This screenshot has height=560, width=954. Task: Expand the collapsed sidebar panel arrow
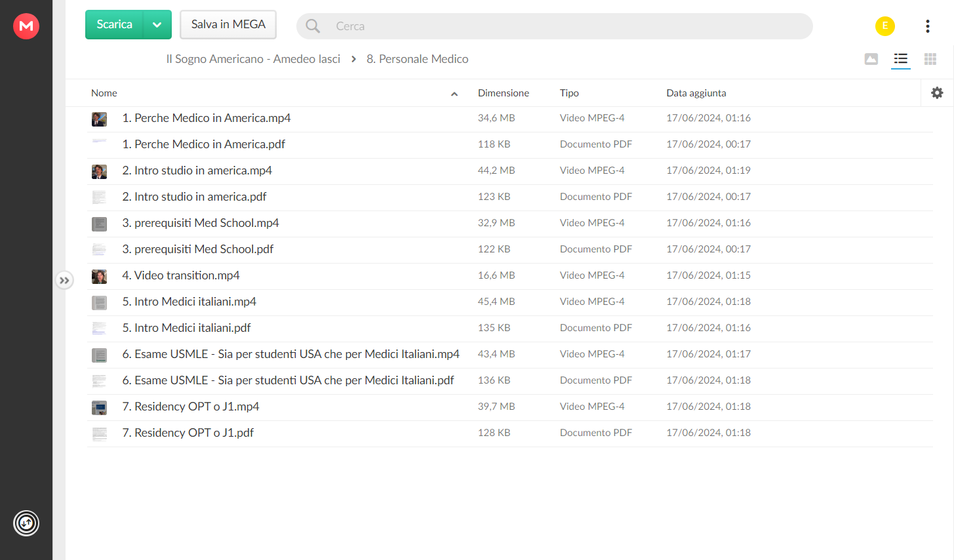(x=64, y=281)
